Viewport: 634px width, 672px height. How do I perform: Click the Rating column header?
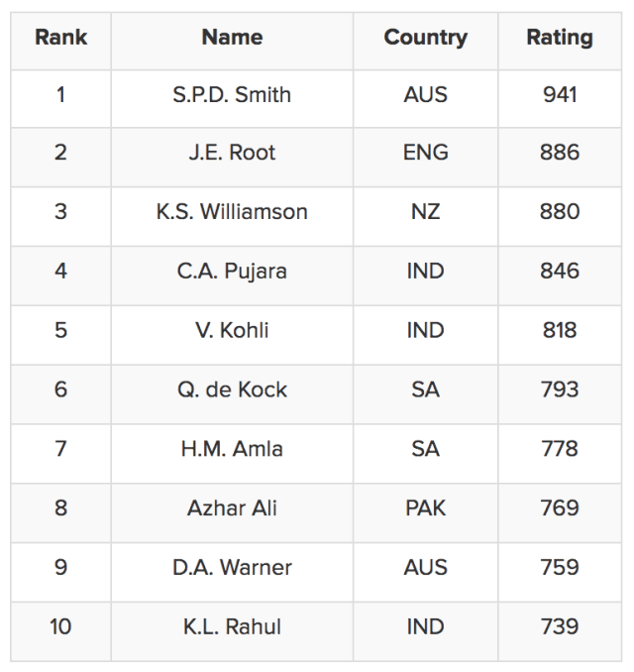[560, 39]
